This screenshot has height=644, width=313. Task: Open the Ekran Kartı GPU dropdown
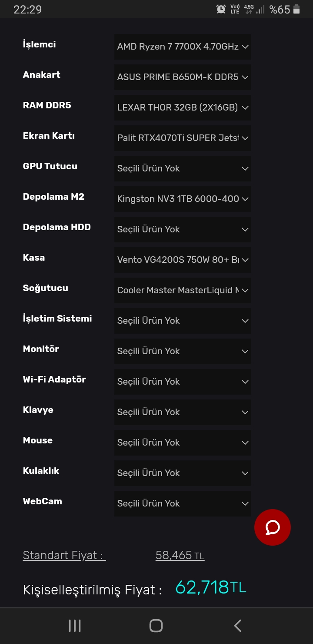click(x=183, y=138)
